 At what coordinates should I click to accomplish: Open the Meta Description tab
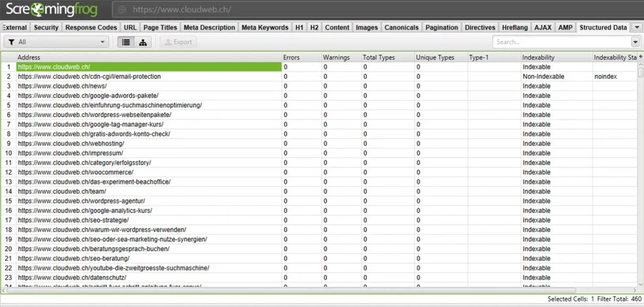(209, 28)
